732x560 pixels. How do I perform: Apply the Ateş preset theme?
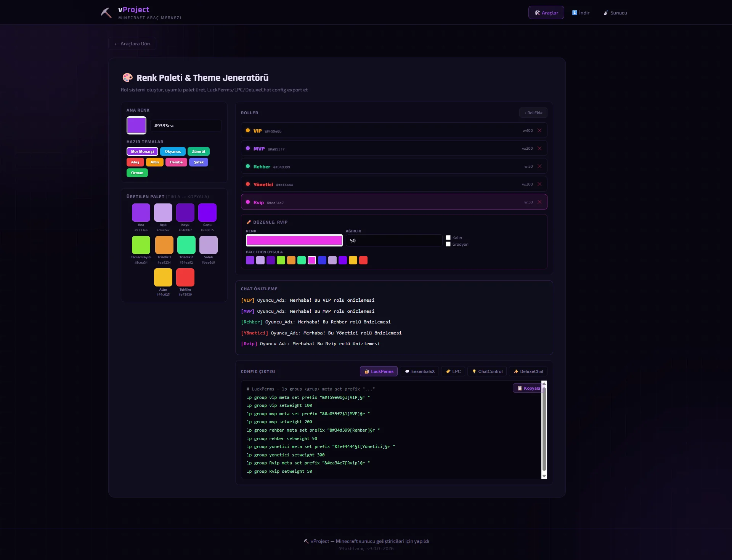135,162
